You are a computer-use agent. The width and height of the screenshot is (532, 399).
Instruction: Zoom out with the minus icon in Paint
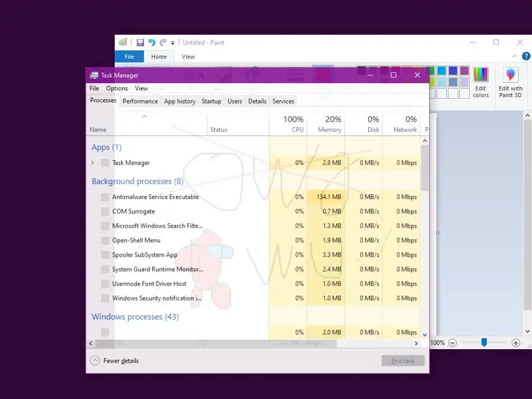coord(453,343)
